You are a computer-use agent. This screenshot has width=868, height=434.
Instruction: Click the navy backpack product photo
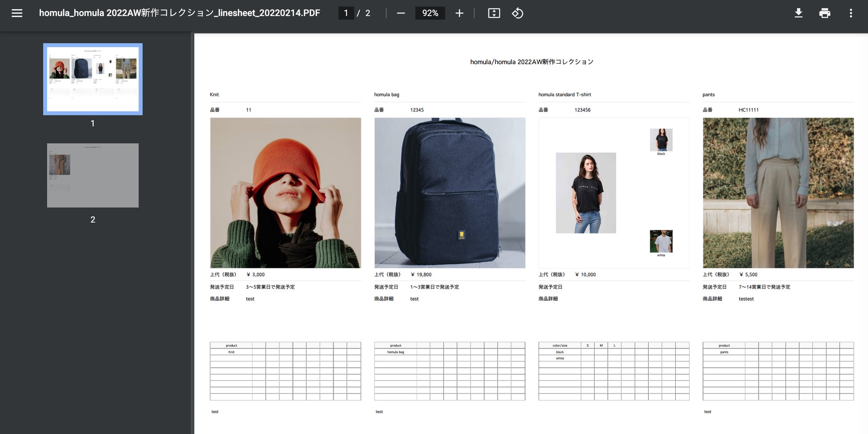(x=450, y=193)
